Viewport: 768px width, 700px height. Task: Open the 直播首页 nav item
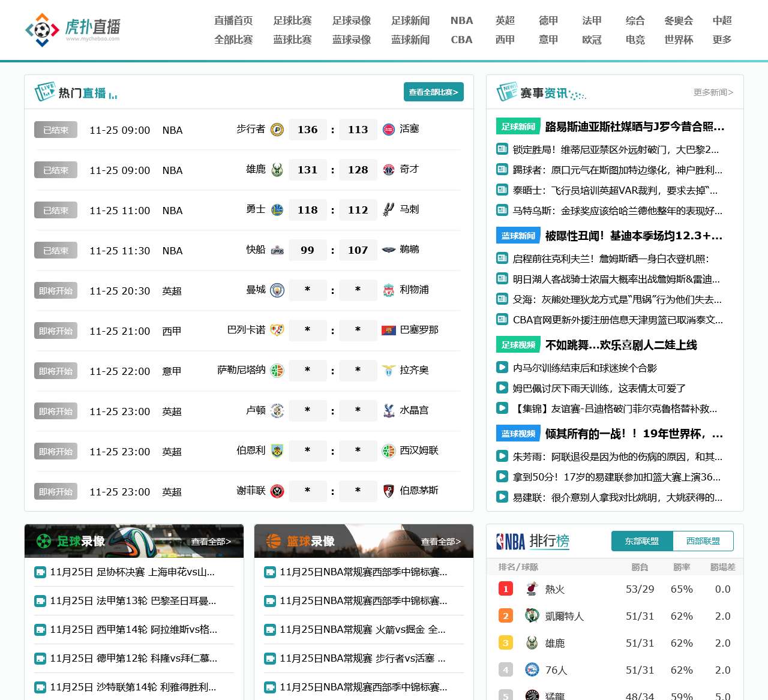pyautogui.click(x=233, y=20)
